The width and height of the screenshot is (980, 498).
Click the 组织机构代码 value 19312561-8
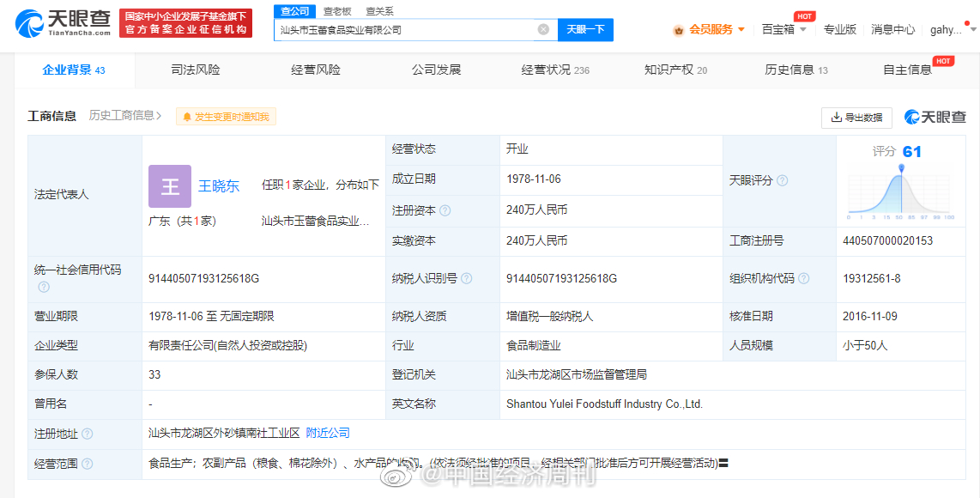coord(872,278)
